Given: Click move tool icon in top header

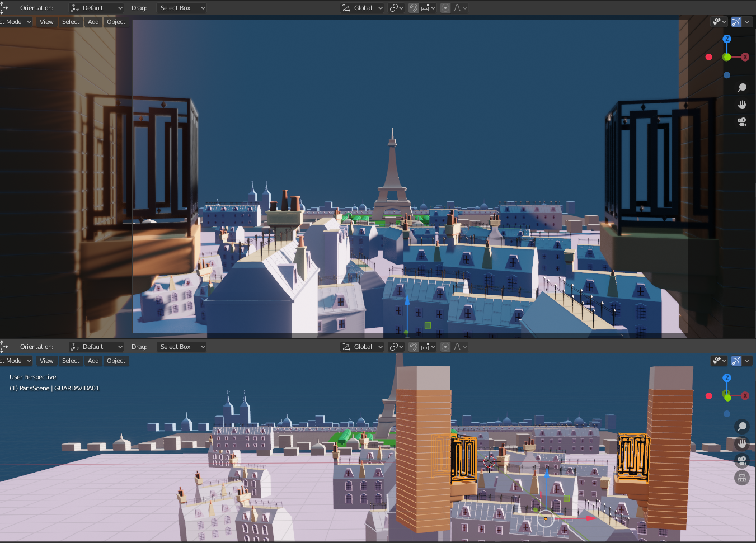Looking at the screenshot, I should (4, 8).
